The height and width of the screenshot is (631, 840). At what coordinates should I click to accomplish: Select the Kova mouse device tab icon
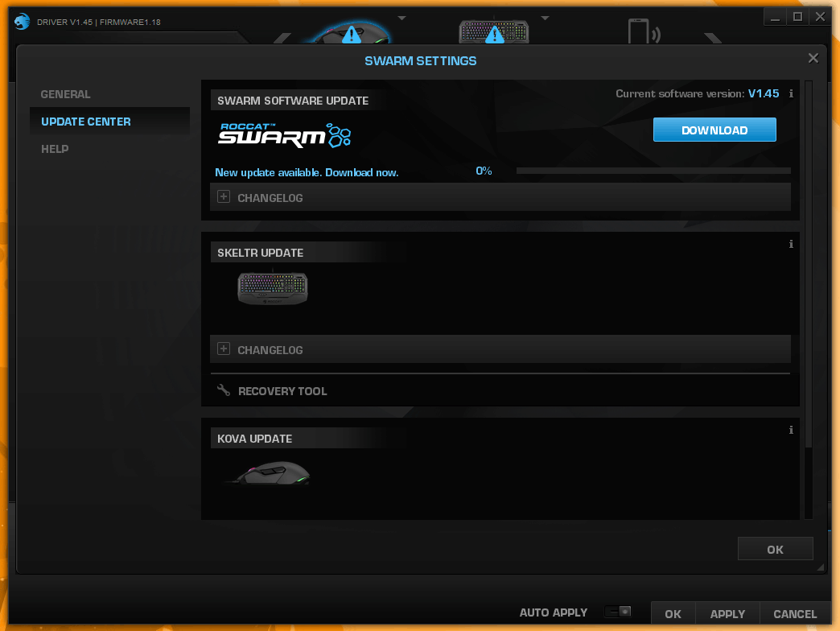352,33
